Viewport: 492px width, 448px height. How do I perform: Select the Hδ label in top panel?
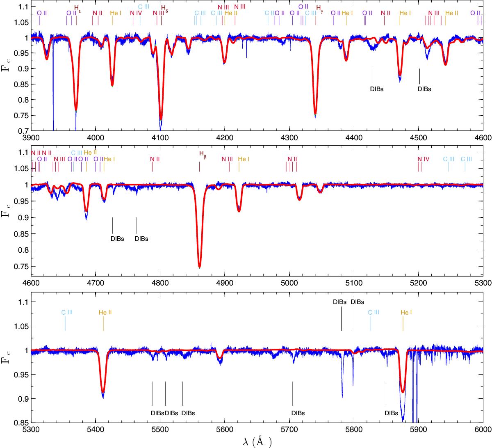coord(164,8)
